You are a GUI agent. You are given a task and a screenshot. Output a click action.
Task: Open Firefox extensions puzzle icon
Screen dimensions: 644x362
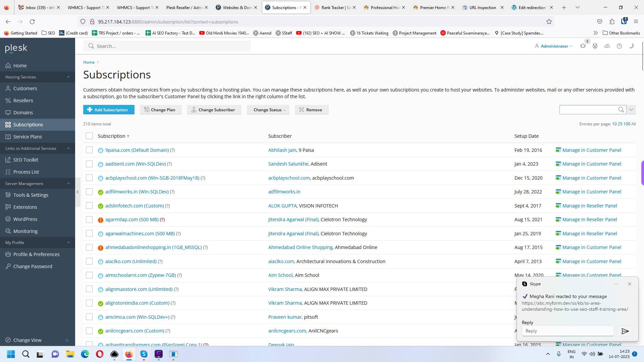tap(612, 22)
